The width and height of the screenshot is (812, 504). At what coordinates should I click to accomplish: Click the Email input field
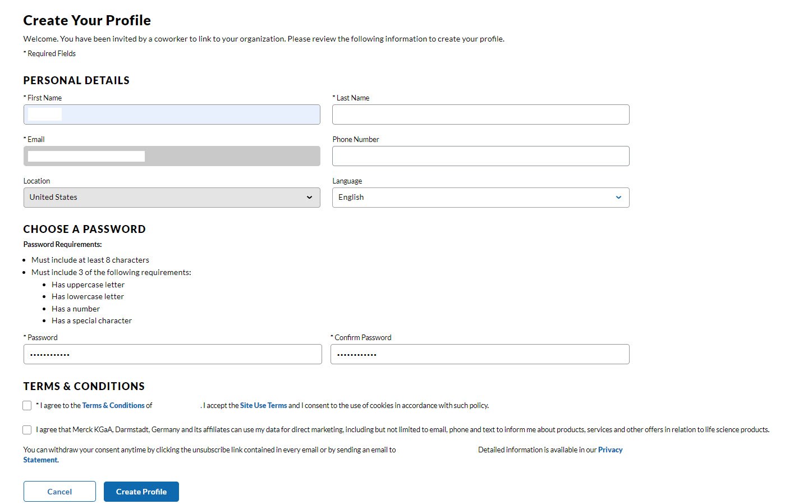click(172, 156)
